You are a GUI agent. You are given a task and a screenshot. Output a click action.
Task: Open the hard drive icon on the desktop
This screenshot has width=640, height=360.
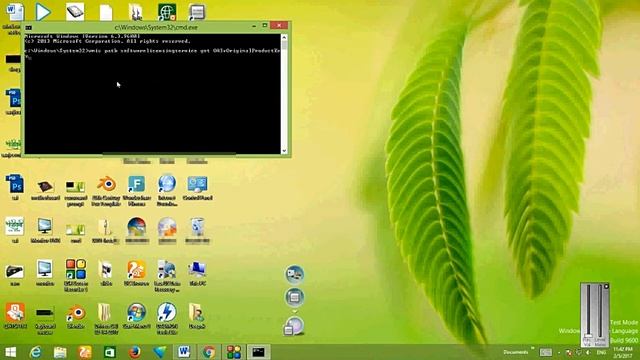pos(75,12)
